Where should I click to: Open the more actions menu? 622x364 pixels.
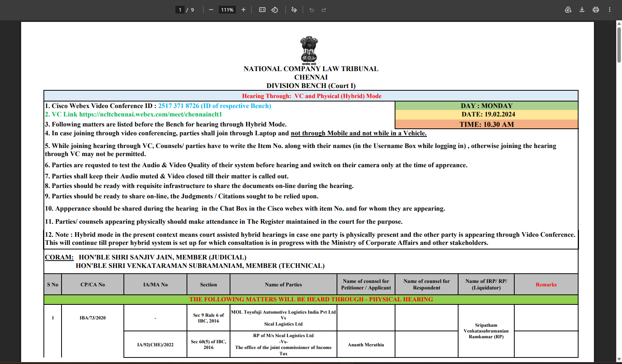[x=610, y=10]
